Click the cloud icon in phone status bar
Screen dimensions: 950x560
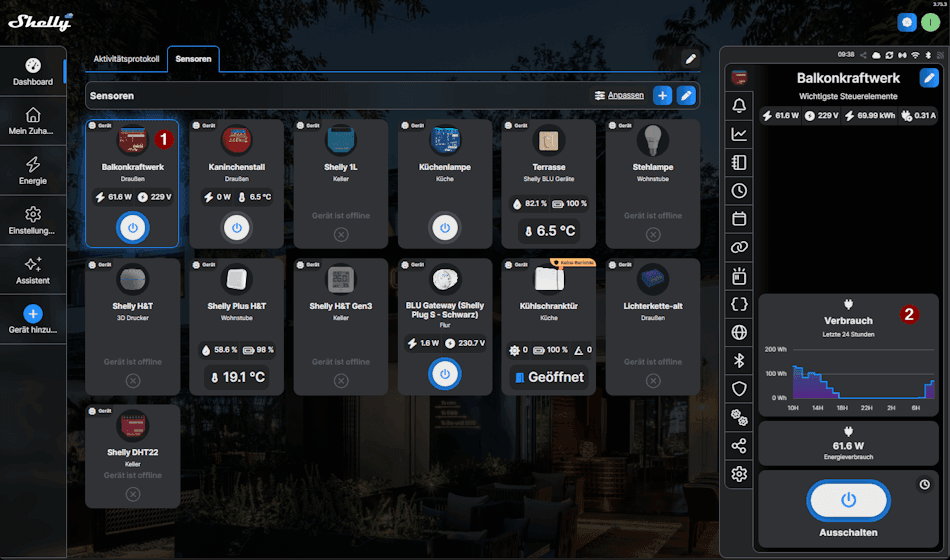point(876,55)
